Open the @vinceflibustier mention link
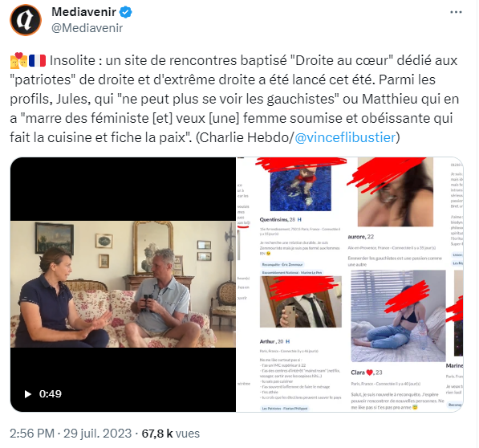The height and width of the screenshot is (448, 479). coord(345,137)
